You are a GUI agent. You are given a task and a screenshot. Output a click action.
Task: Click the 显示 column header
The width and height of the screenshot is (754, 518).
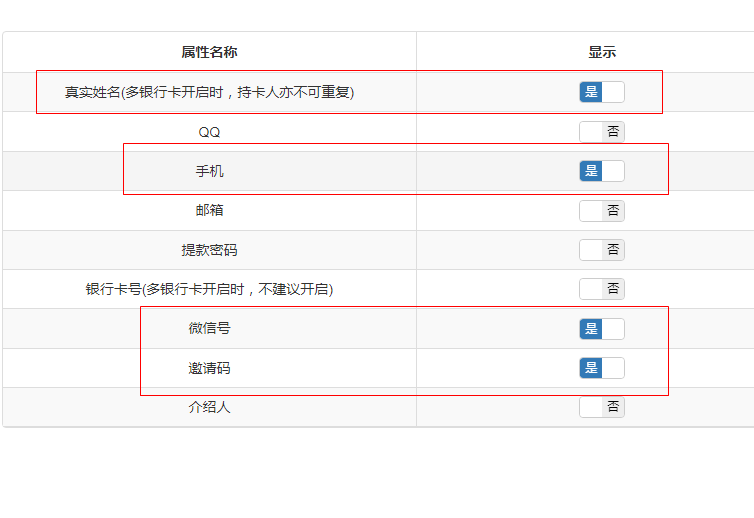(601, 52)
